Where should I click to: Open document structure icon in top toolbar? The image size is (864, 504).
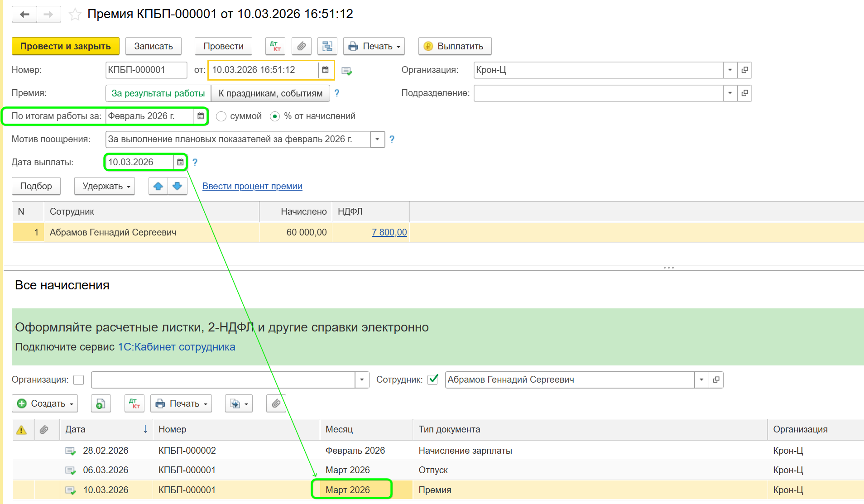click(x=327, y=46)
